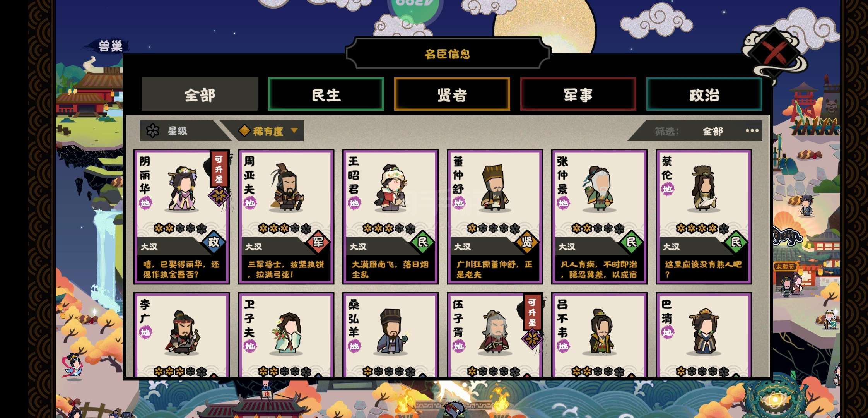Sort officials by 星级
Screen dimensions: 868x418
click(x=178, y=131)
